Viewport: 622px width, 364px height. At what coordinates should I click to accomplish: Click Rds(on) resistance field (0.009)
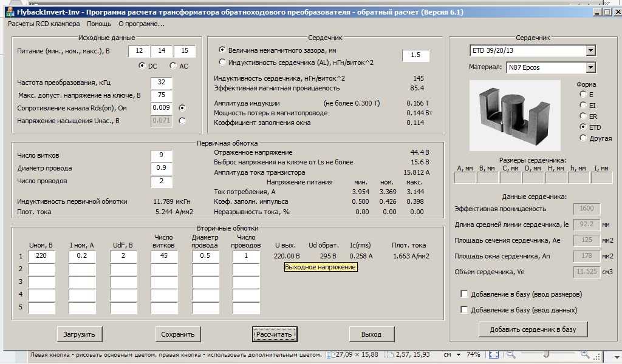pos(162,108)
